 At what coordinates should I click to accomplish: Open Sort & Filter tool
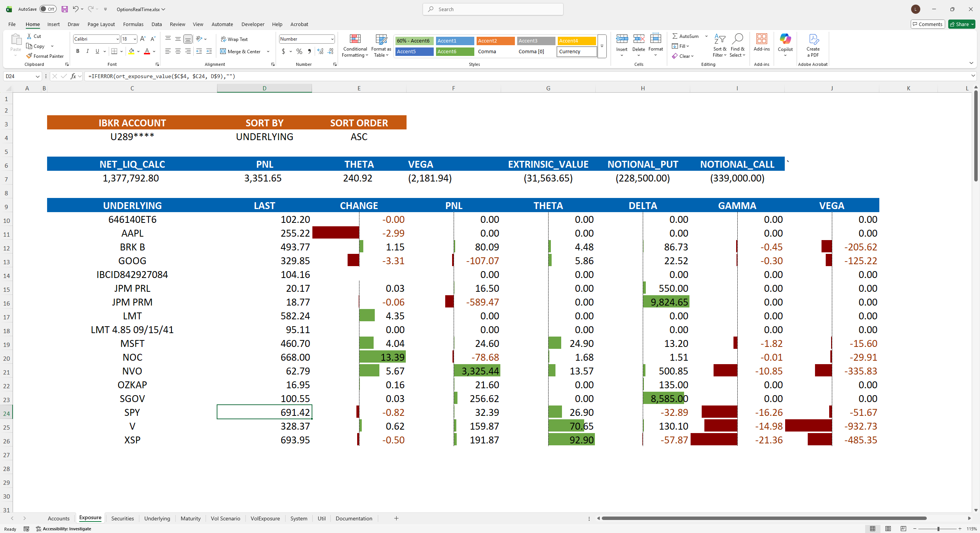point(719,45)
